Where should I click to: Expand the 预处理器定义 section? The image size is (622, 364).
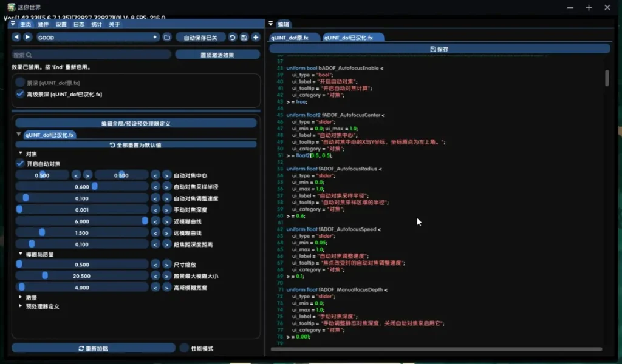click(21, 306)
